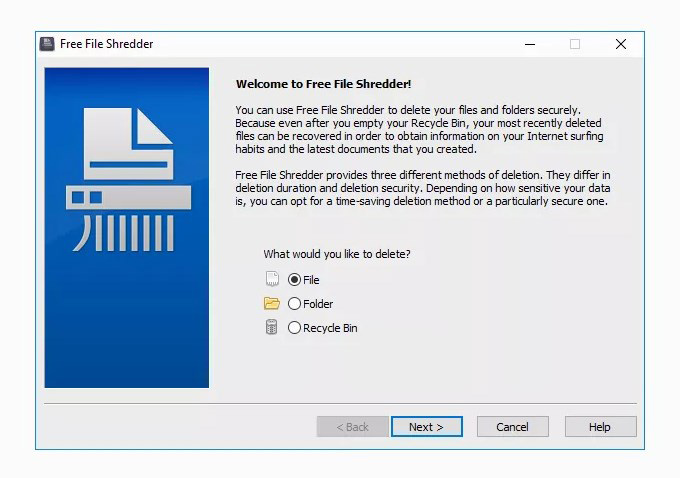Click the open folder icon beside Folder

click(272, 303)
